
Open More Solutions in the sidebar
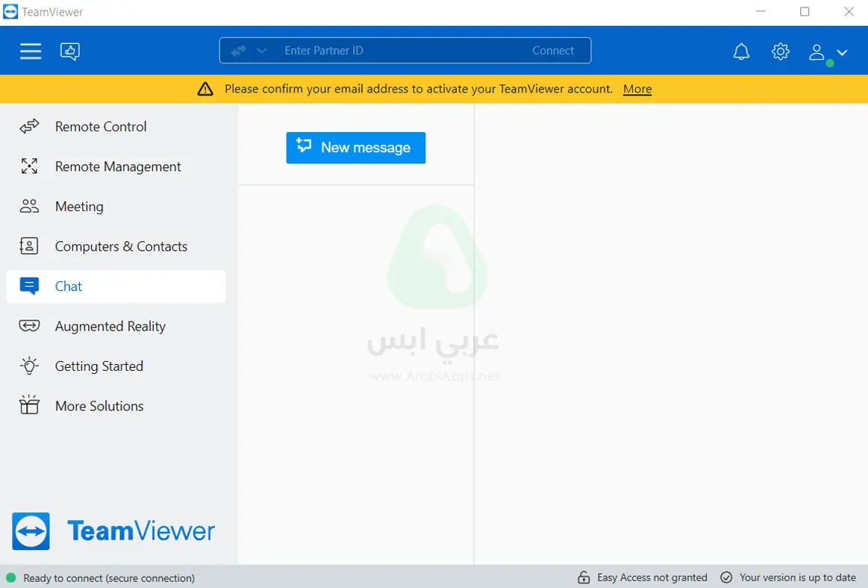click(99, 405)
